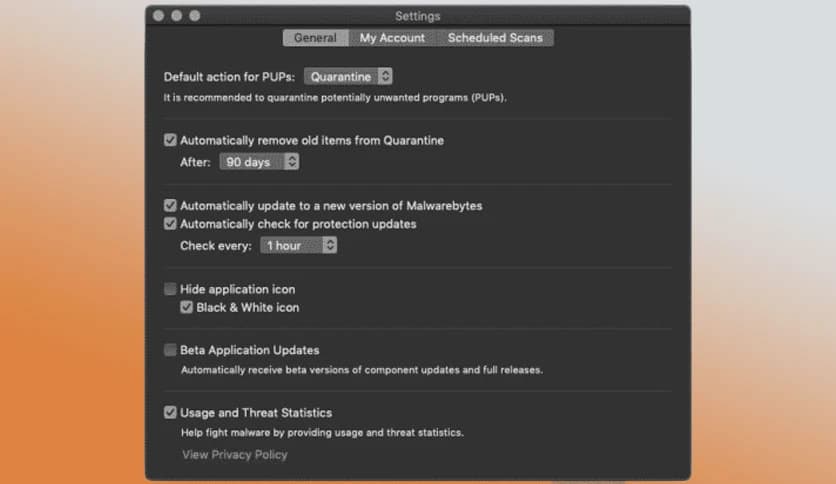Enable Hide application icon checkbox
The height and width of the screenshot is (484, 836).
171,289
